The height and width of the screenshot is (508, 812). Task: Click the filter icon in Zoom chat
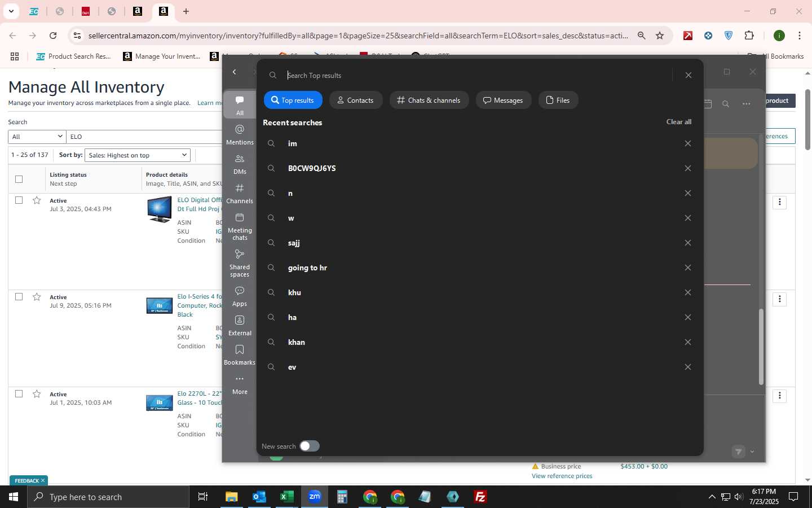click(739, 452)
